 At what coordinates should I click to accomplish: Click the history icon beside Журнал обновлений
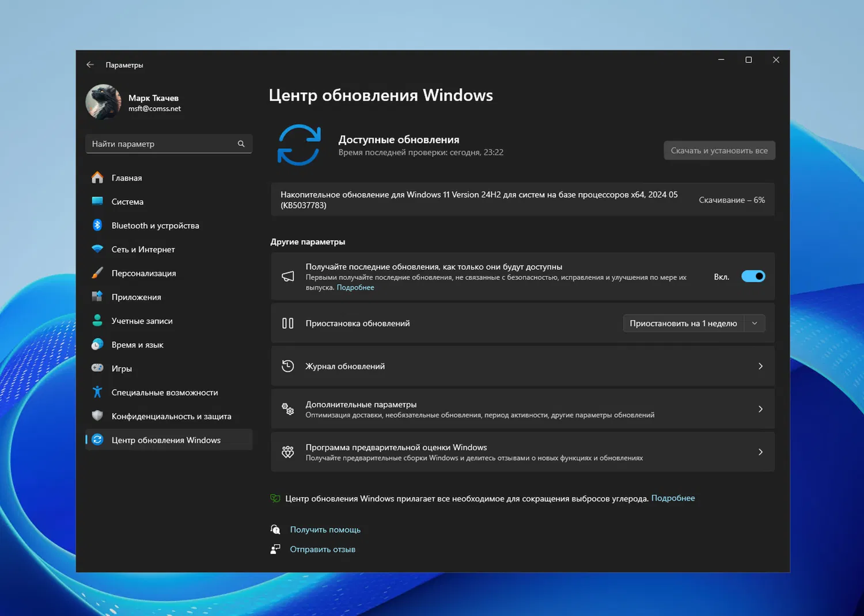[288, 366]
